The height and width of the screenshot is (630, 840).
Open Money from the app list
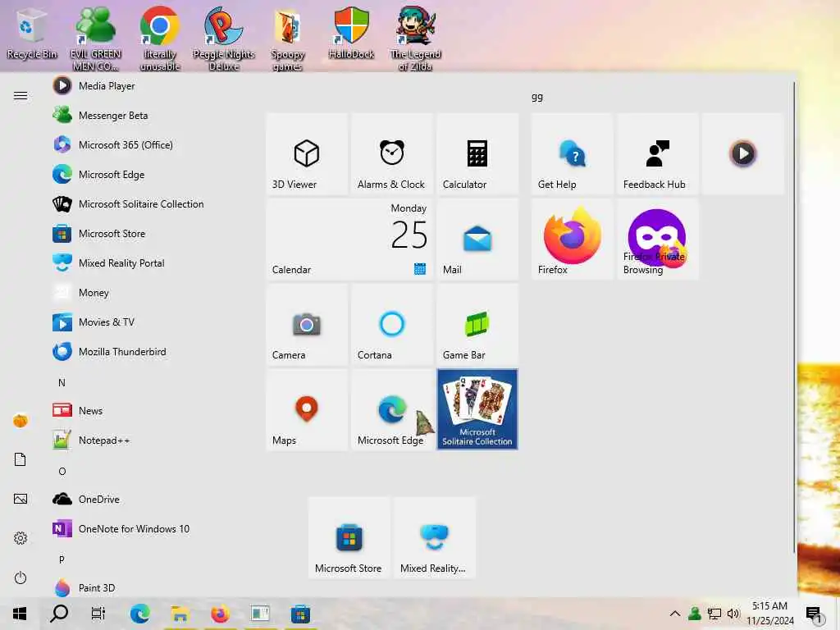coord(150,293)
